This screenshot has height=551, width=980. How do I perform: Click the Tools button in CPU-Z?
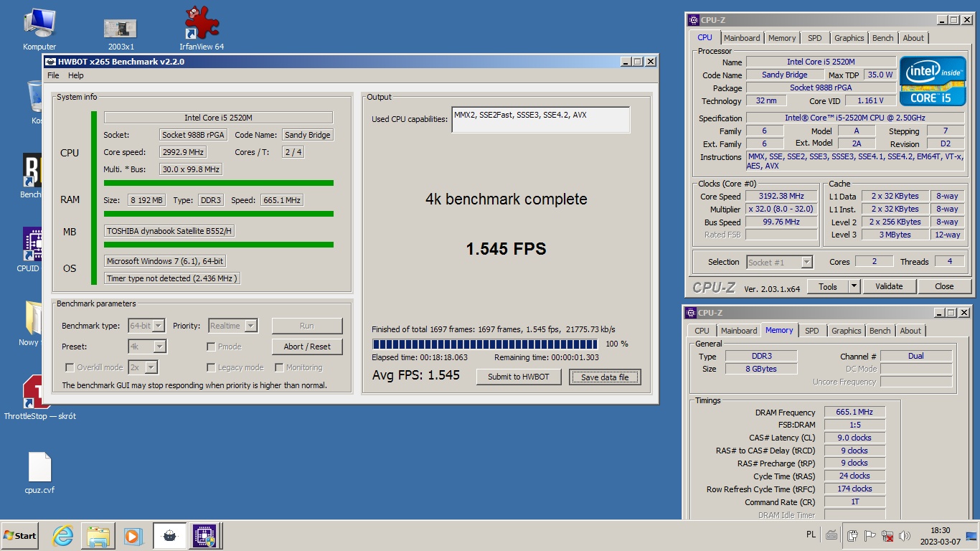(x=828, y=286)
